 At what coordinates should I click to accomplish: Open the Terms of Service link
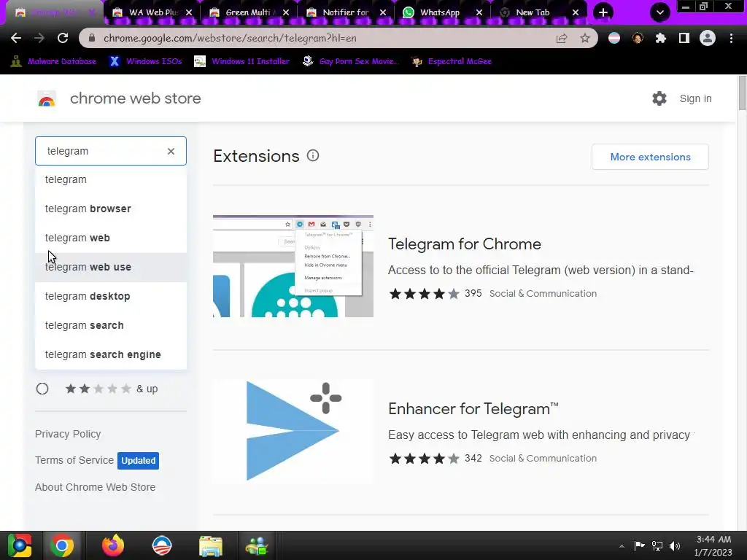74,460
